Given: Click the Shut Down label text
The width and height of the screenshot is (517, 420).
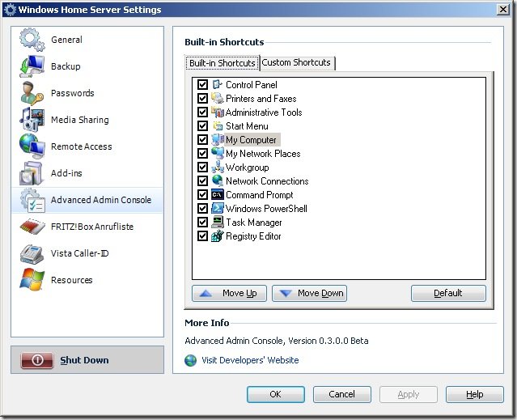Looking at the screenshot, I should 84,360.
